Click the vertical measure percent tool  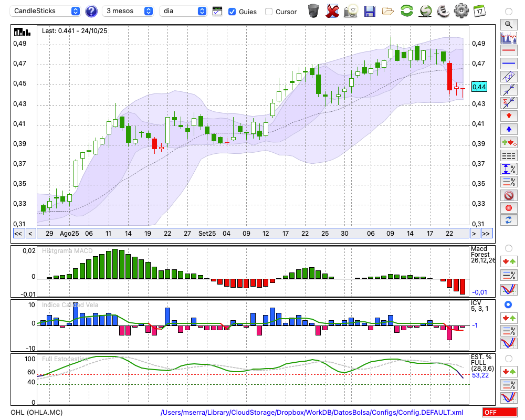point(509,169)
